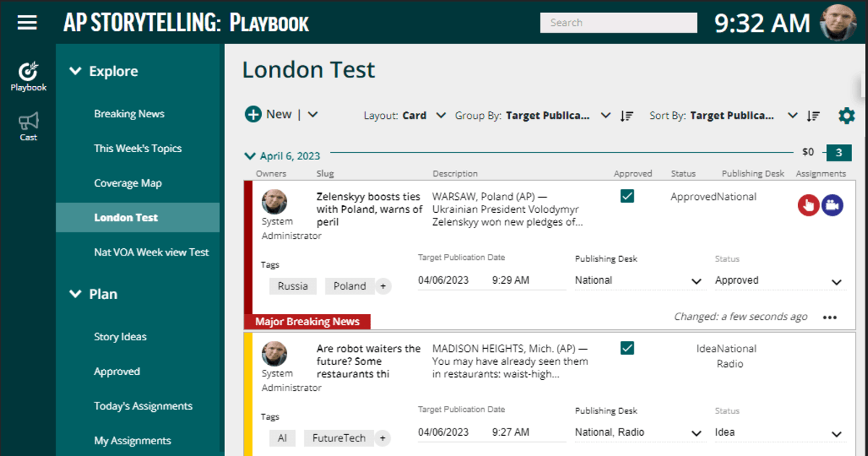Open the ellipsis options on the Zelenskyy card
The width and height of the screenshot is (868, 456).
829,317
